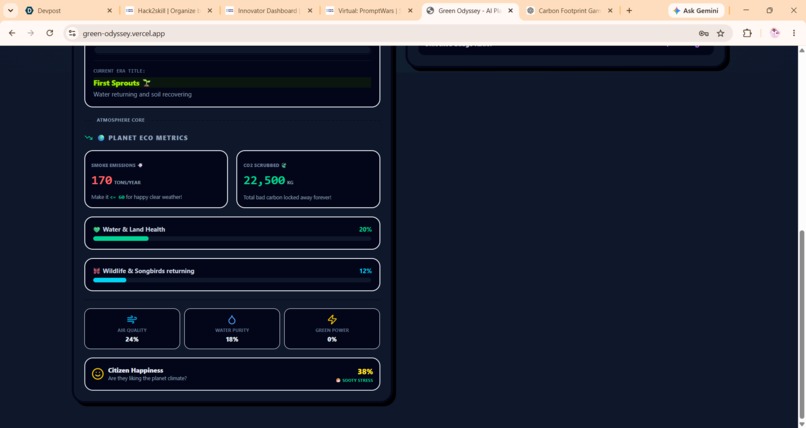Viewport: 806px width, 428px height.
Task: Click the green power lightning bolt icon
Action: coord(332,320)
